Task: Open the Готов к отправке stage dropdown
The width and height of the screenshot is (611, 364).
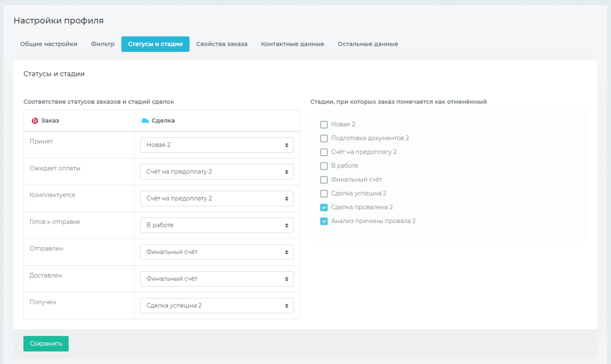Action: pyautogui.click(x=217, y=225)
